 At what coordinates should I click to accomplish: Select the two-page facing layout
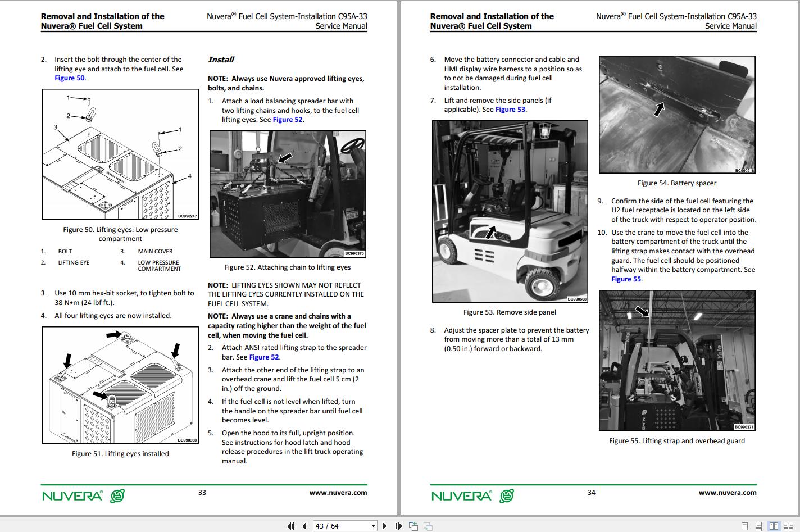pyautogui.click(x=774, y=526)
